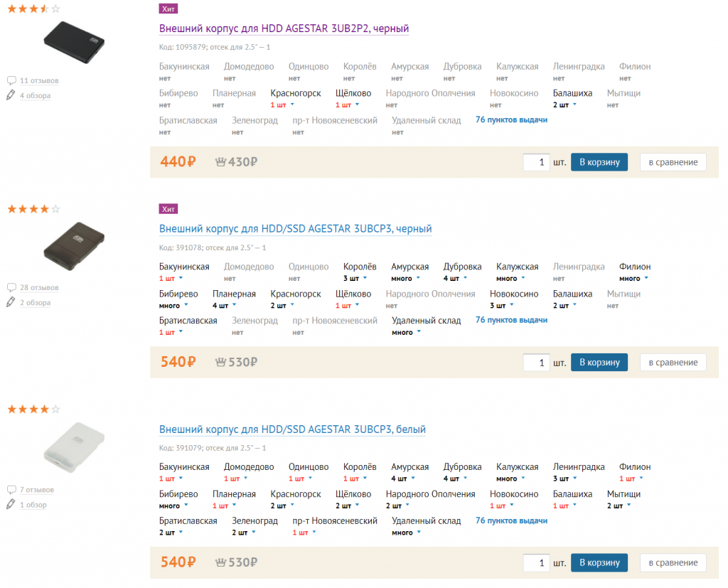The width and height of the screenshot is (728, 588).
Task: Click the pencil icon beside 2 обзора
Action: point(11,302)
